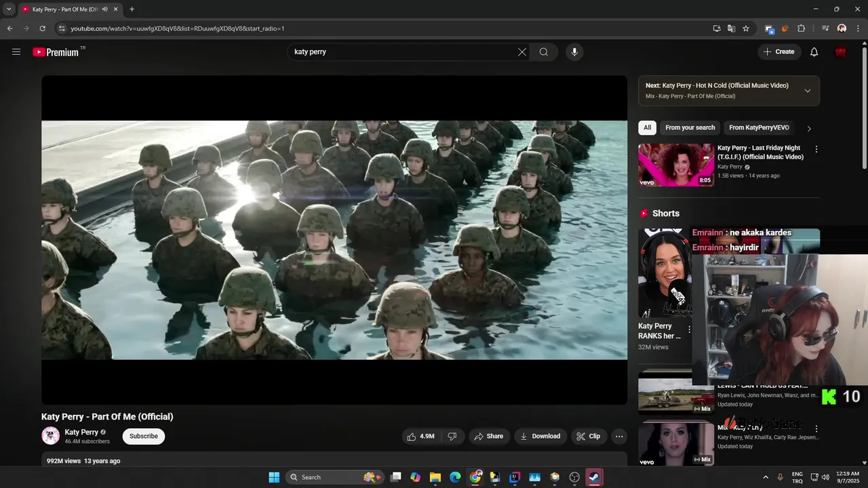Like the video (4.9M)

(x=420, y=436)
